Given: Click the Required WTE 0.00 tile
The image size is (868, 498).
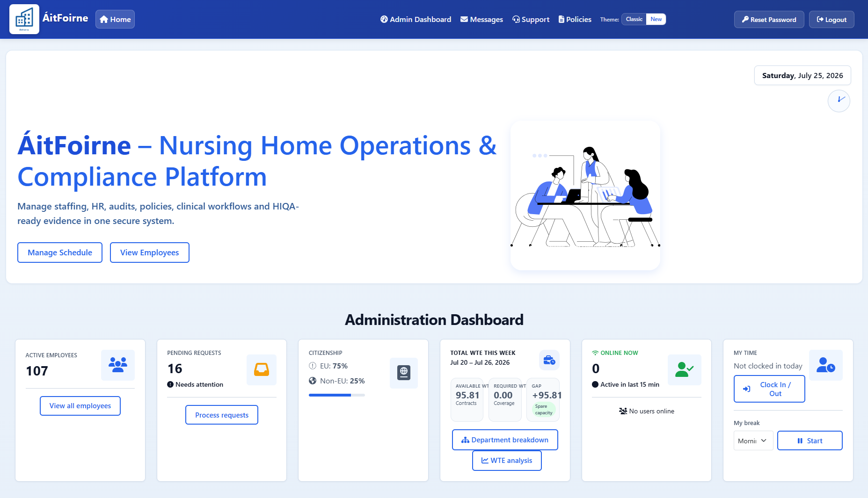Looking at the screenshot, I should 505,400.
